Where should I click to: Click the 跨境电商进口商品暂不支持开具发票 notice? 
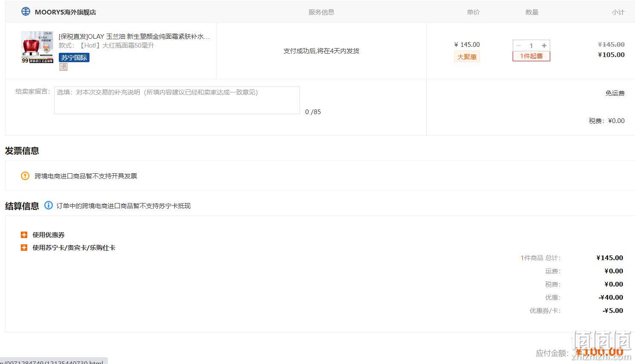click(86, 176)
